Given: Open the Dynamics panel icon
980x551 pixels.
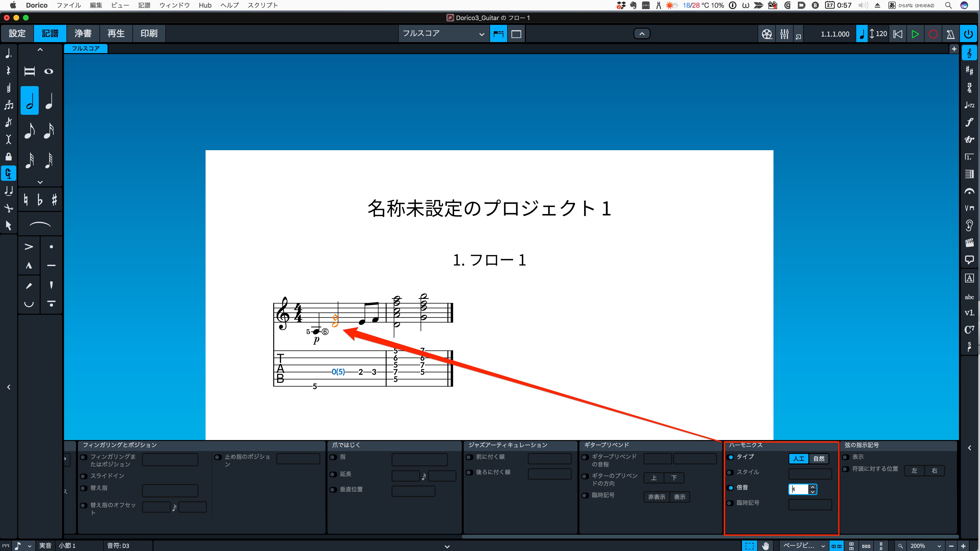Looking at the screenshot, I should click(969, 122).
